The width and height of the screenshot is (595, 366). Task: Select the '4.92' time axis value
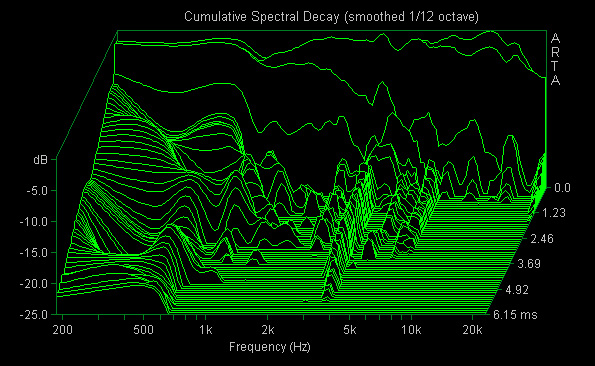517,290
